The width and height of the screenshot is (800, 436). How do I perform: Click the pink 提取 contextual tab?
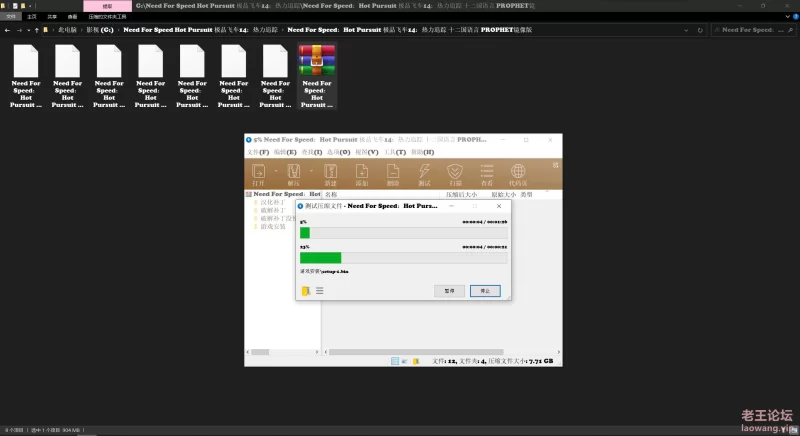[x=107, y=6]
